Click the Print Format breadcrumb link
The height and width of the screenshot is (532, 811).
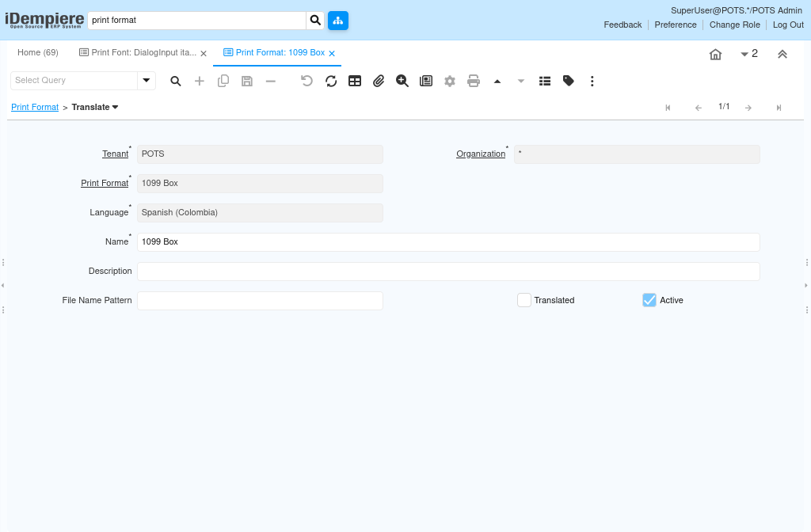click(x=35, y=107)
